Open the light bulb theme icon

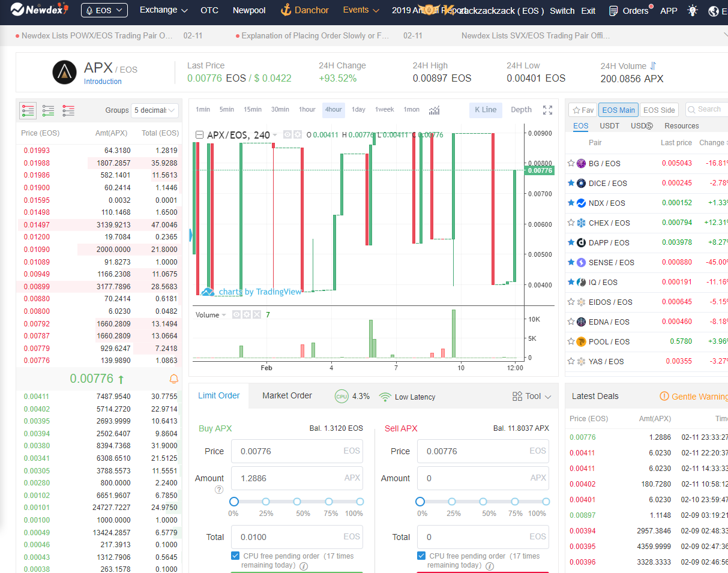tap(693, 11)
